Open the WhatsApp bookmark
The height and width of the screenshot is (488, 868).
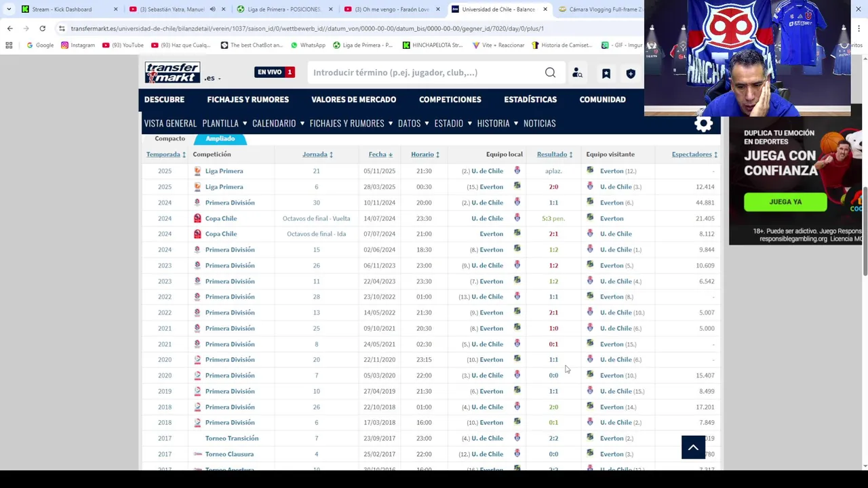[x=309, y=45]
